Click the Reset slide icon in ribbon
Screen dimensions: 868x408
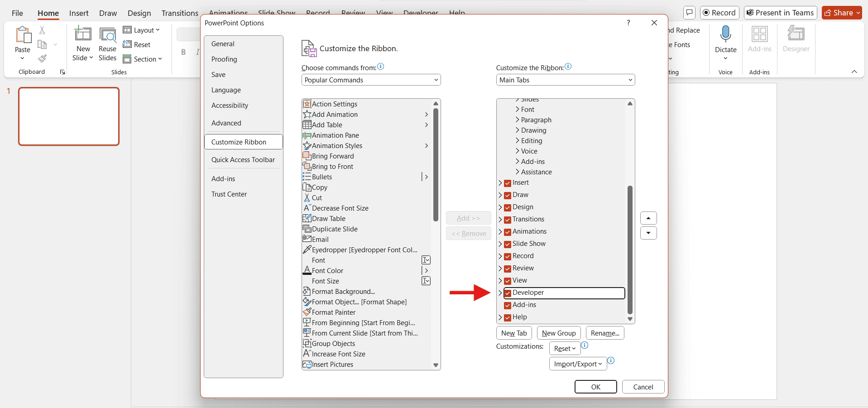pos(127,44)
